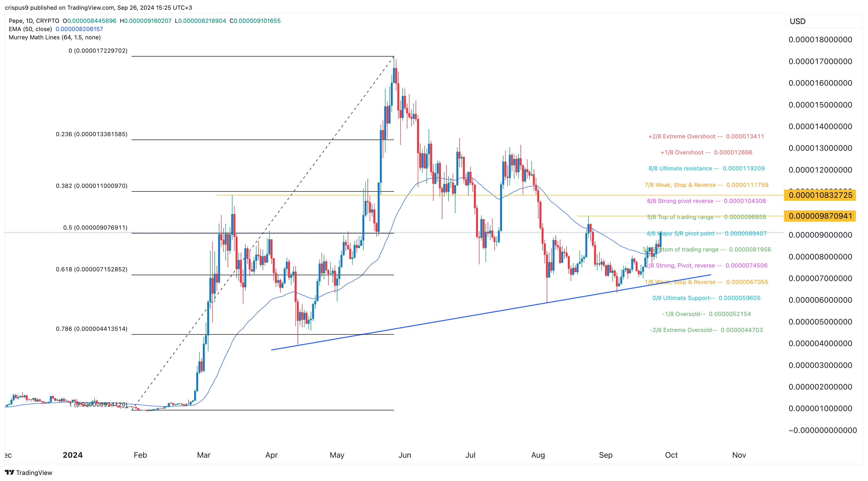
Task: Click the 6/8 Strong pivot reverse label
Action: (706, 201)
